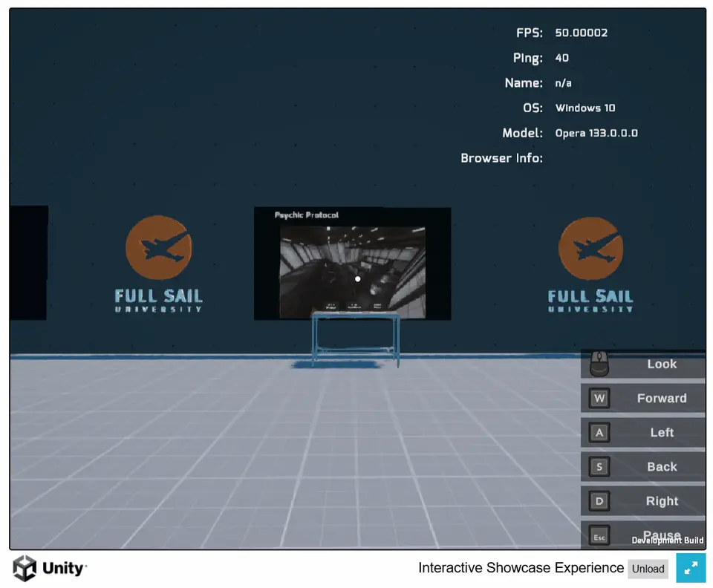Click the mouse icon beside Look
This screenshot has height=588, width=713.
click(x=599, y=364)
